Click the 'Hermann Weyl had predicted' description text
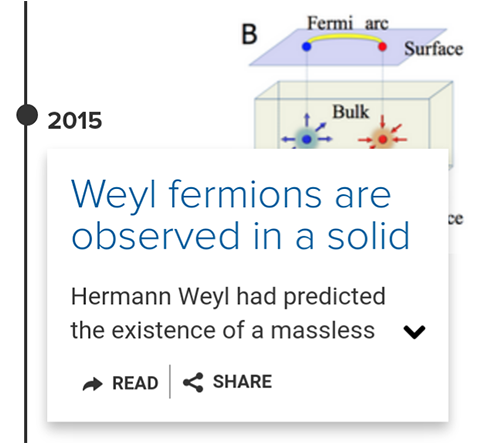502x444 pixels. 228,296
